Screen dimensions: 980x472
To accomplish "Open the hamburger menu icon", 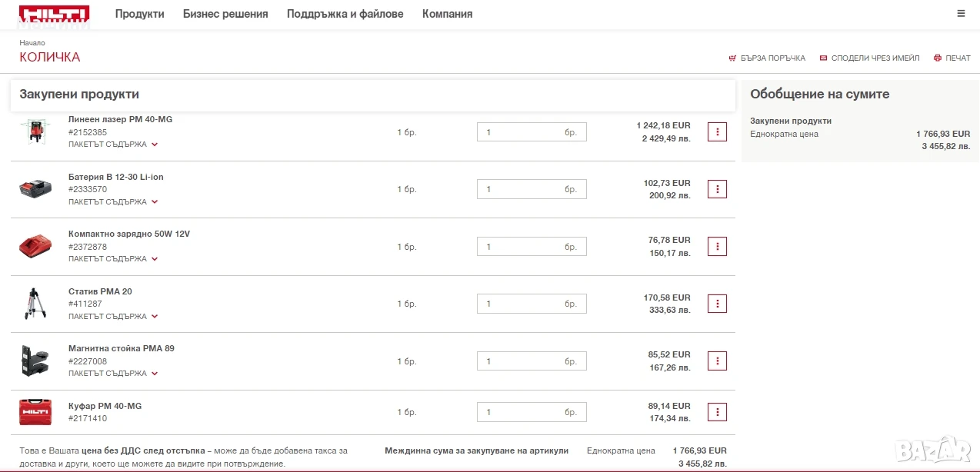I will (x=961, y=14).
